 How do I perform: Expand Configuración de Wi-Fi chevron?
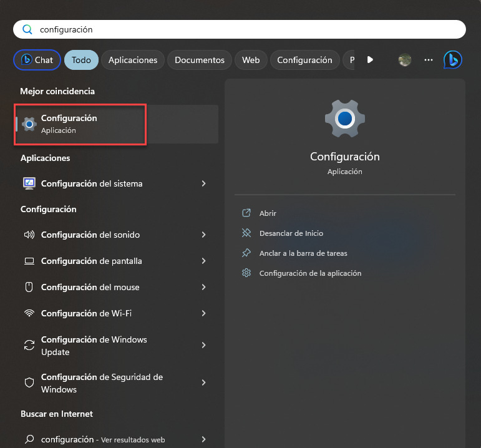click(x=203, y=313)
